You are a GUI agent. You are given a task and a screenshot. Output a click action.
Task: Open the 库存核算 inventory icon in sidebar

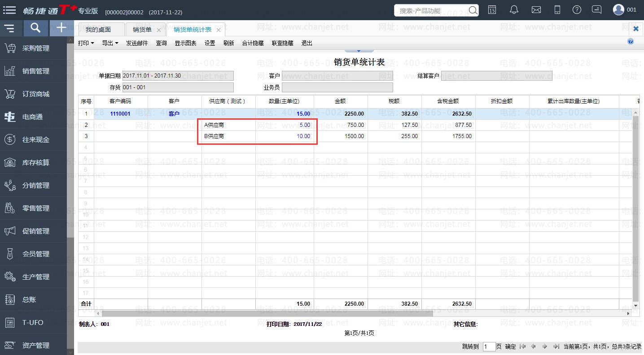pyautogui.click(x=10, y=162)
